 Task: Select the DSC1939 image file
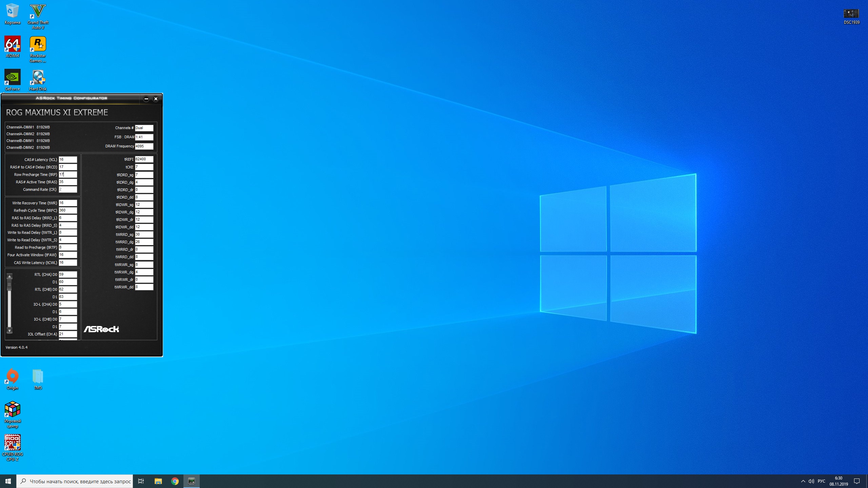click(x=851, y=14)
